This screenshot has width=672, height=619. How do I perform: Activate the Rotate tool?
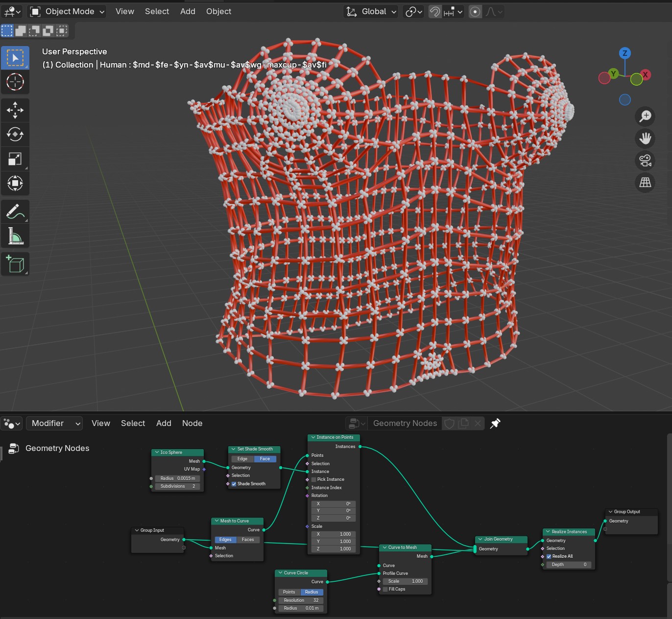(15, 134)
